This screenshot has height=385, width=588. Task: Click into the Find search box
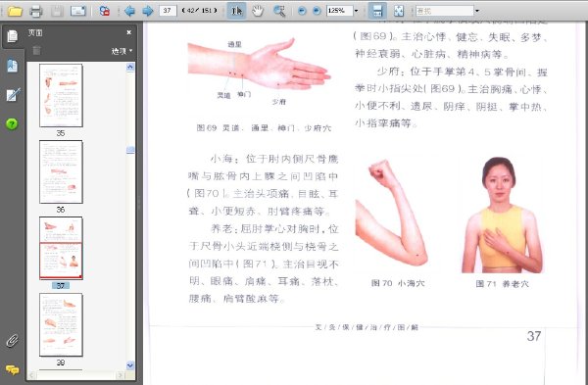[445, 11]
